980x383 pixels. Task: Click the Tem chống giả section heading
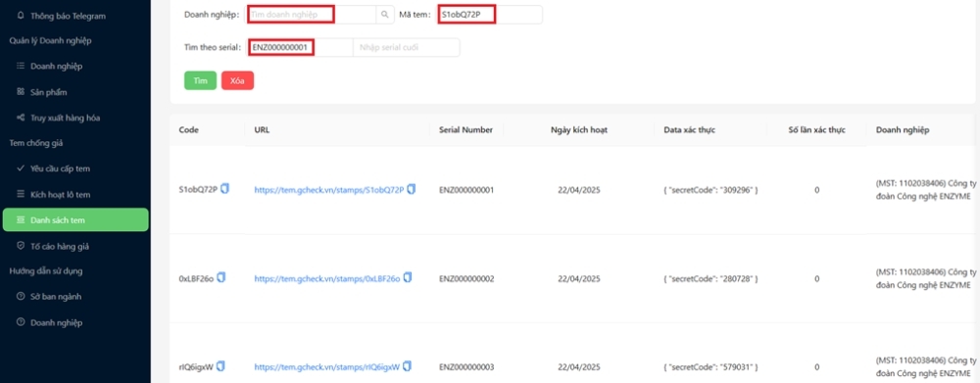click(36, 143)
